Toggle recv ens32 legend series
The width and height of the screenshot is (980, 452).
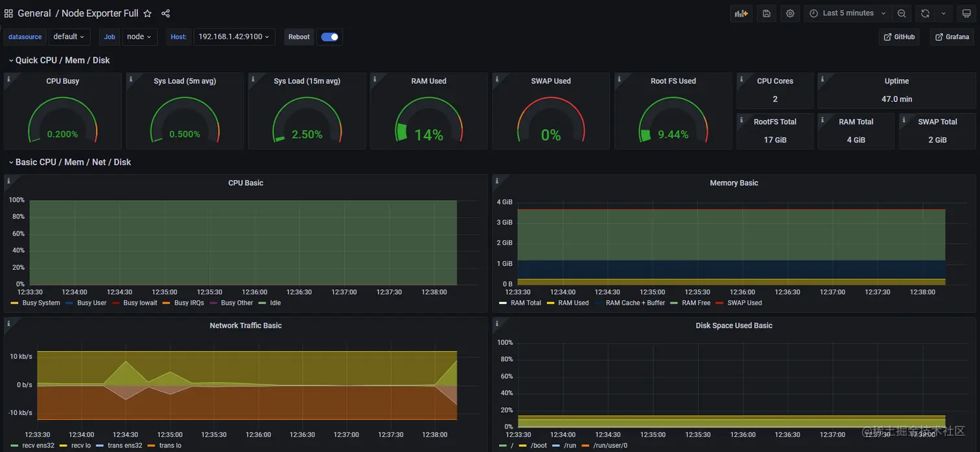[38, 446]
